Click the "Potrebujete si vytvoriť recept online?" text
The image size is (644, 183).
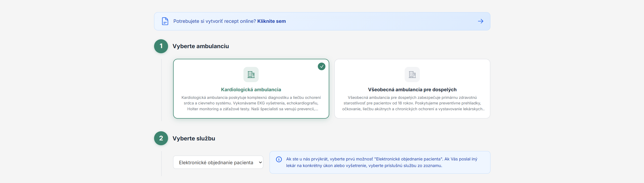click(x=214, y=21)
